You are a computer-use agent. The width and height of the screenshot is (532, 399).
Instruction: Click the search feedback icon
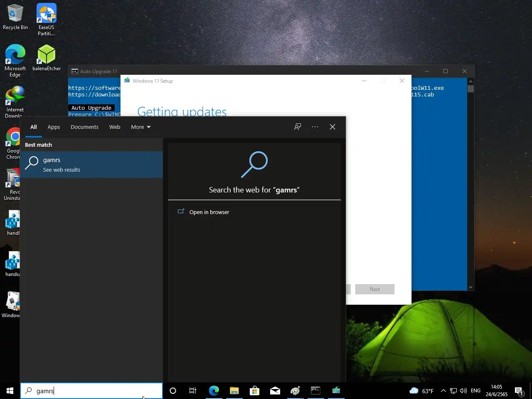tap(298, 127)
